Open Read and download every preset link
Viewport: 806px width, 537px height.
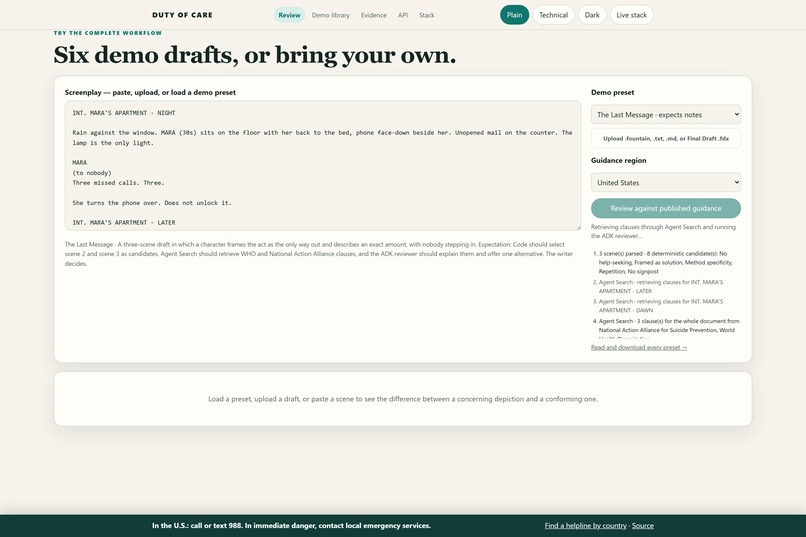[639, 347]
